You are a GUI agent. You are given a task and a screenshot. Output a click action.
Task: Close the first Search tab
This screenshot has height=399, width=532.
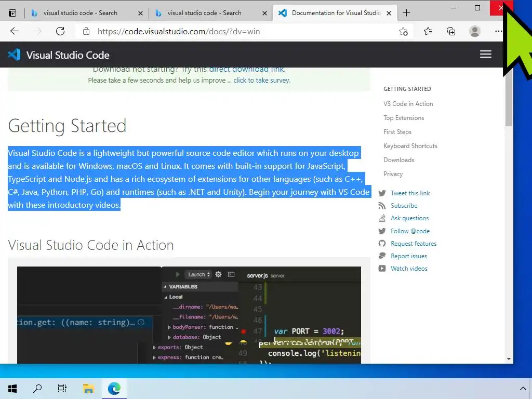click(x=140, y=13)
